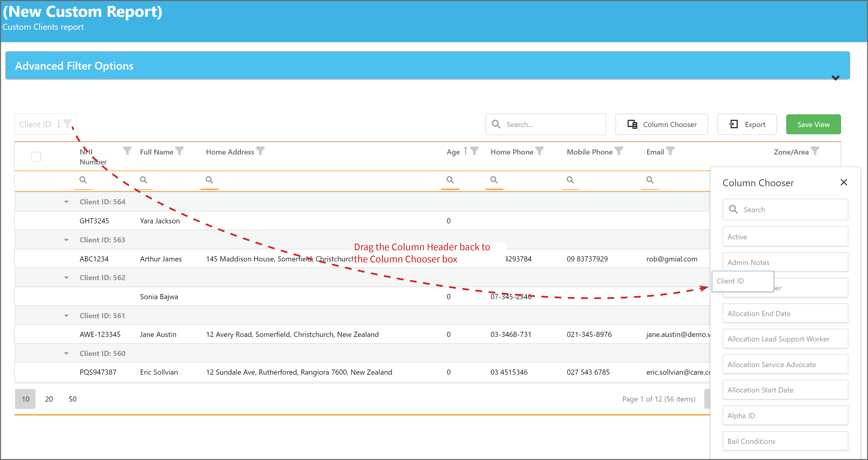
Task: Open filter for Zone/Area column
Action: click(x=815, y=151)
